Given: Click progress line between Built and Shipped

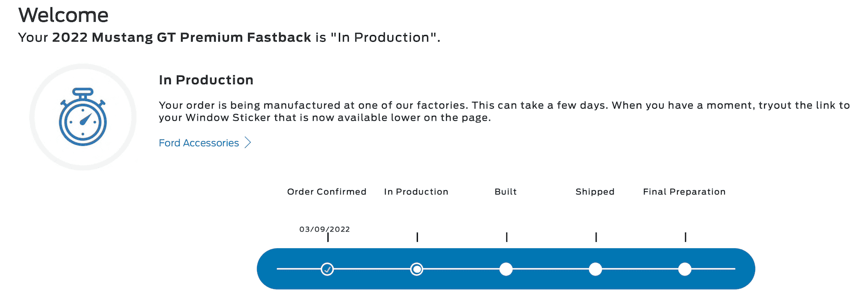Looking at the screenshot, I should click(550, 269).
